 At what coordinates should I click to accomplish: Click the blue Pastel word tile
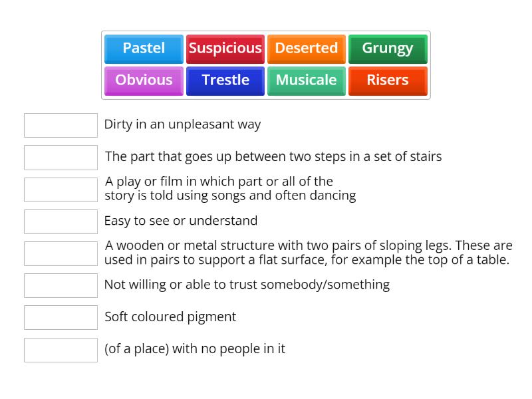144,49
